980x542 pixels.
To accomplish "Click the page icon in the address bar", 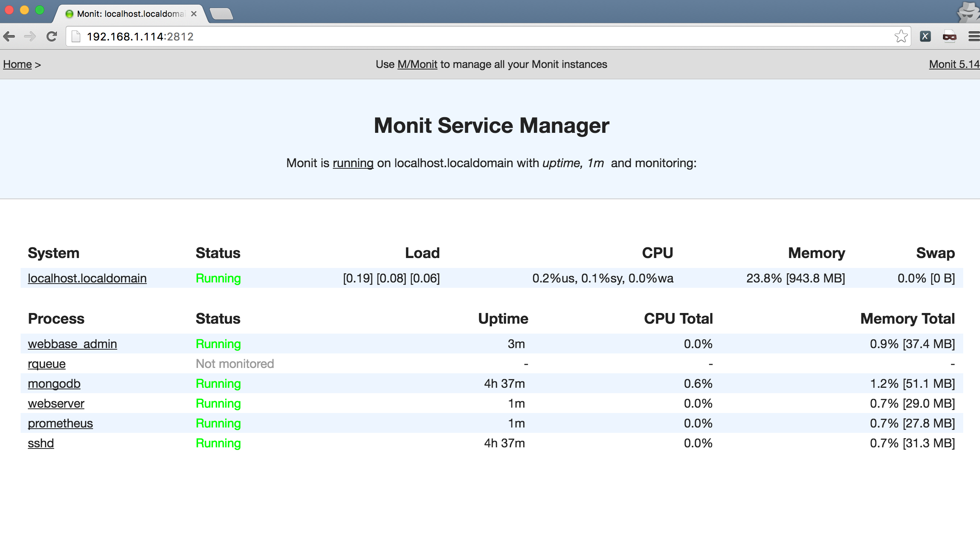I will coord(76,36).
